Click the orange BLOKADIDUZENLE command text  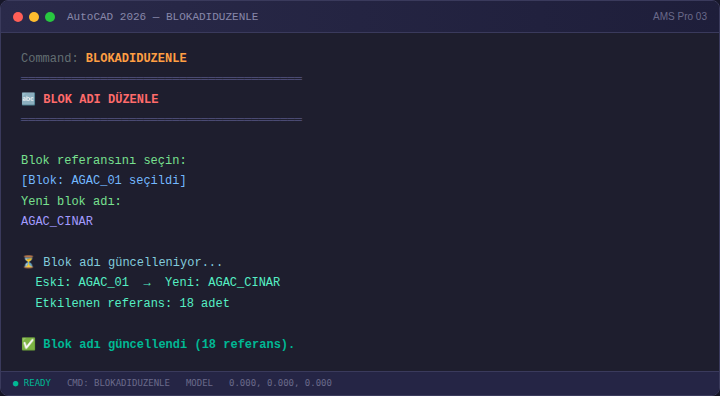click(x=136, y=58)
